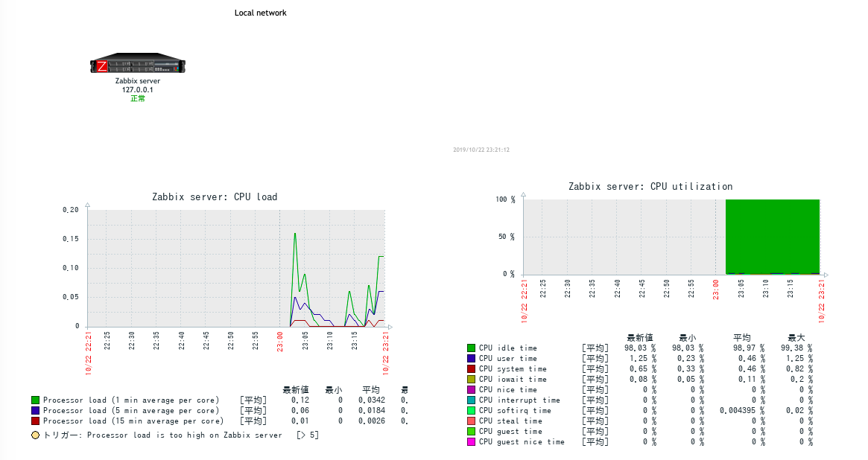Screen dimensions: 868x460
Task: Select the red Processor load 15 min swatch
Action: 35,421
